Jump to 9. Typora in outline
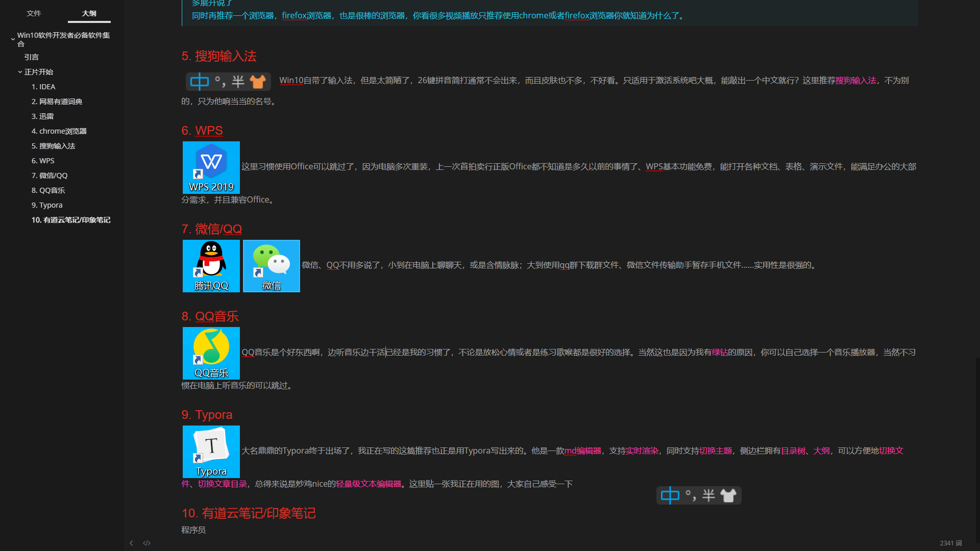980x551 pixels. pyautogui.click(x=47, y=205)
